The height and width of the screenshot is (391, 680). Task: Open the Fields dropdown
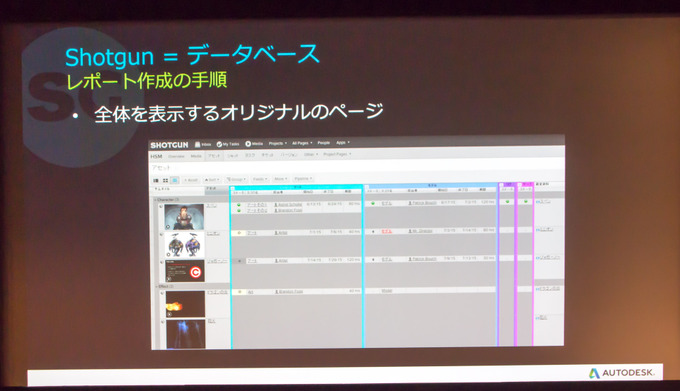260,179
